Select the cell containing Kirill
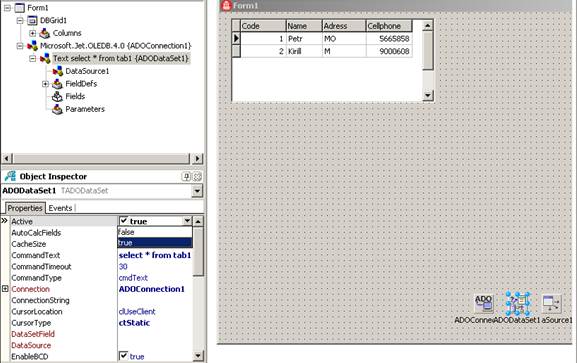Screen dimensions: 577x363 coord(304,51)
